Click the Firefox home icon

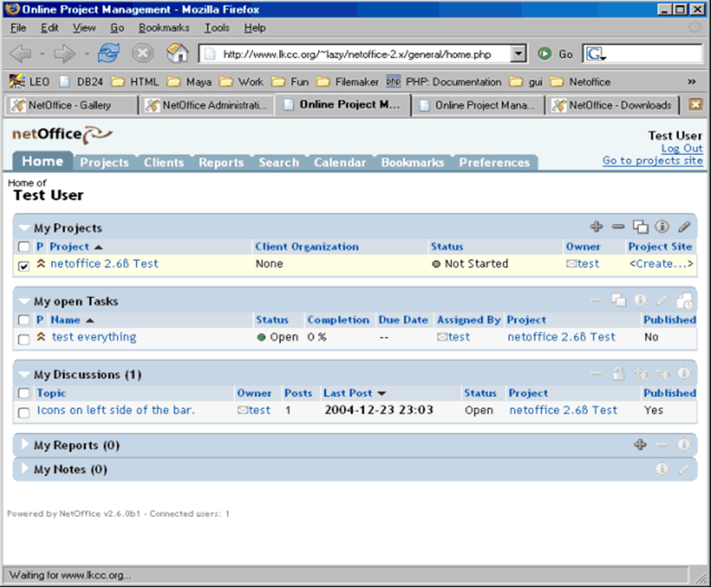coord(178,54)
